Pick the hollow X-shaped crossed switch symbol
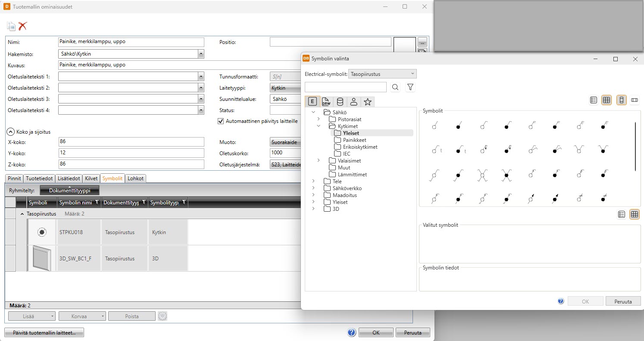Image resolution: width=644 pixels, height=341 pixels. 481,175
